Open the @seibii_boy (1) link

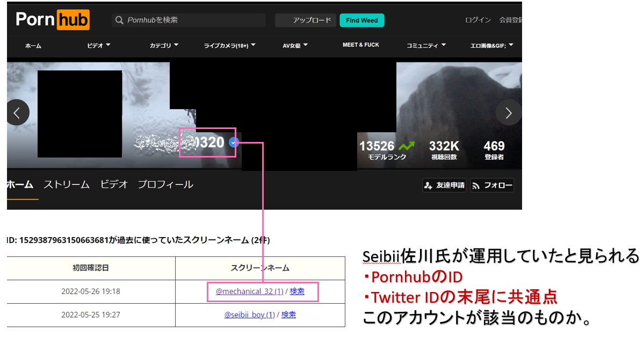249,315
